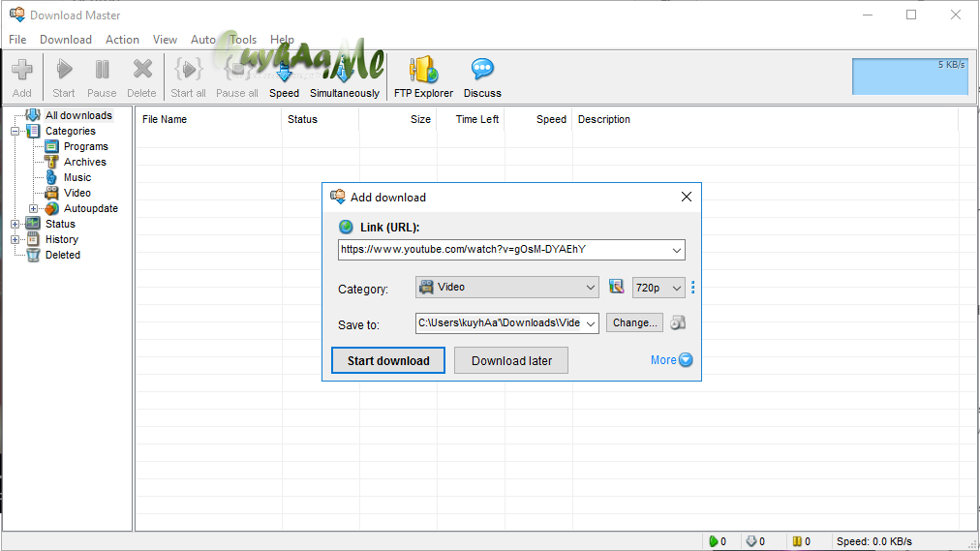The image size is (980, 551).
Task: Open the URL history dropdown arrow
Action: [676, 250]
